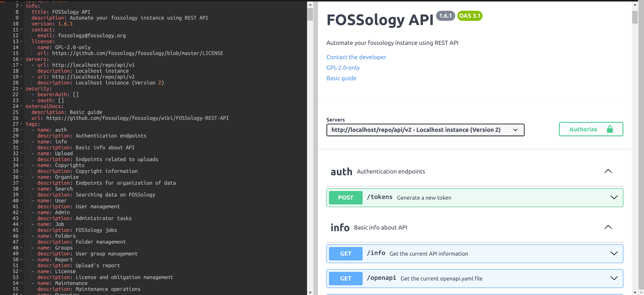Collapse the info section chevron
Screen dimensions: 644x295
point(608,227)
